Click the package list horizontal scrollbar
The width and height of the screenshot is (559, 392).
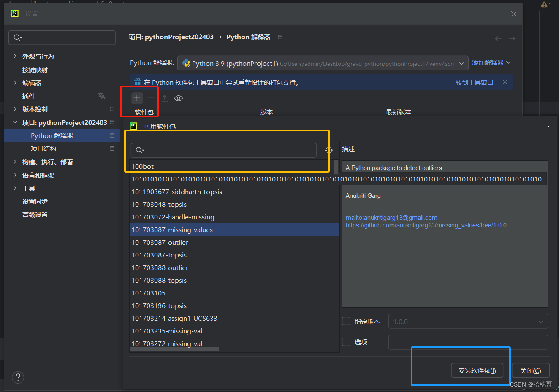coord(175,349)
